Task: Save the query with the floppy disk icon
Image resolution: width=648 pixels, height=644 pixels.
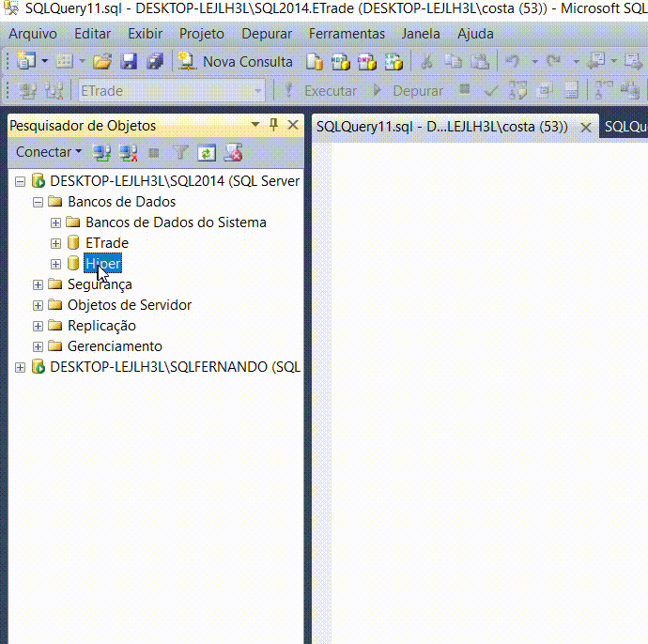Action: coord(129,62)
